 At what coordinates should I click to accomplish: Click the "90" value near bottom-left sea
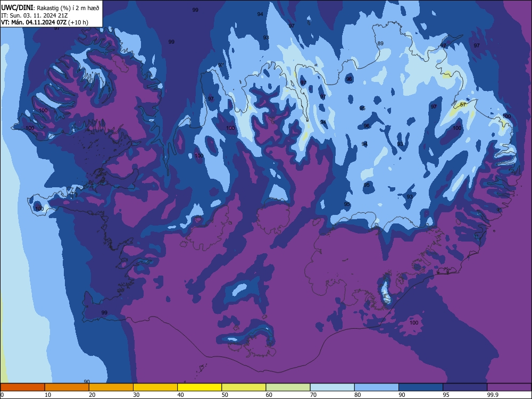[87, 381]
